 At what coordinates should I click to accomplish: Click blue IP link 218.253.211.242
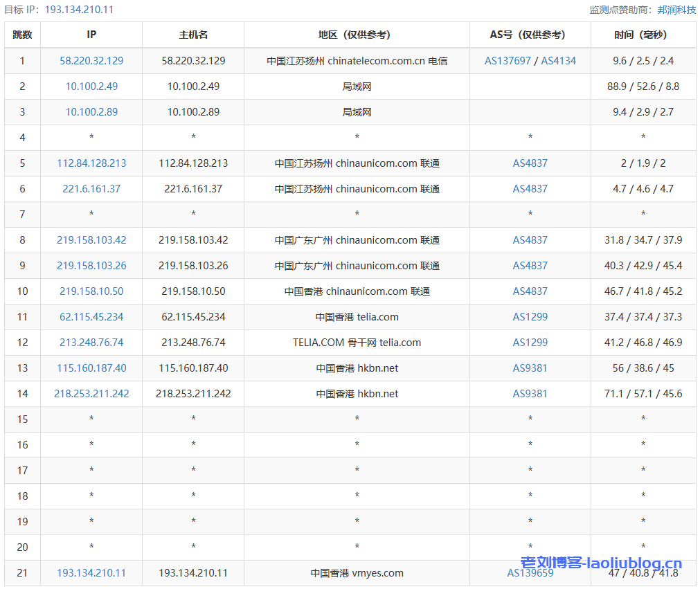tap(91, 394)
